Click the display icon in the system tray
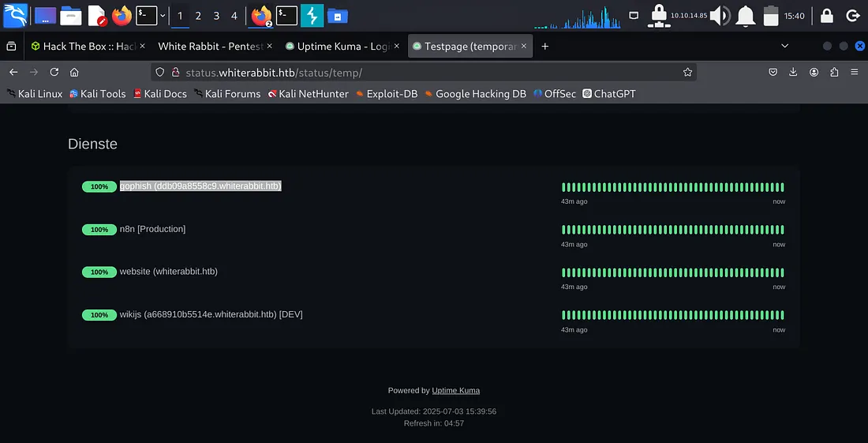Screen dimensions: 868x443 pyautogui.click(x=634, y=16)
